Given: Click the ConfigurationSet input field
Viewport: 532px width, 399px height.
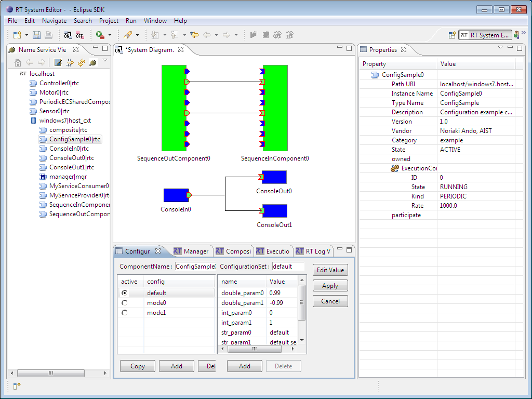Looking at the screenshot, I should (288, 267).
